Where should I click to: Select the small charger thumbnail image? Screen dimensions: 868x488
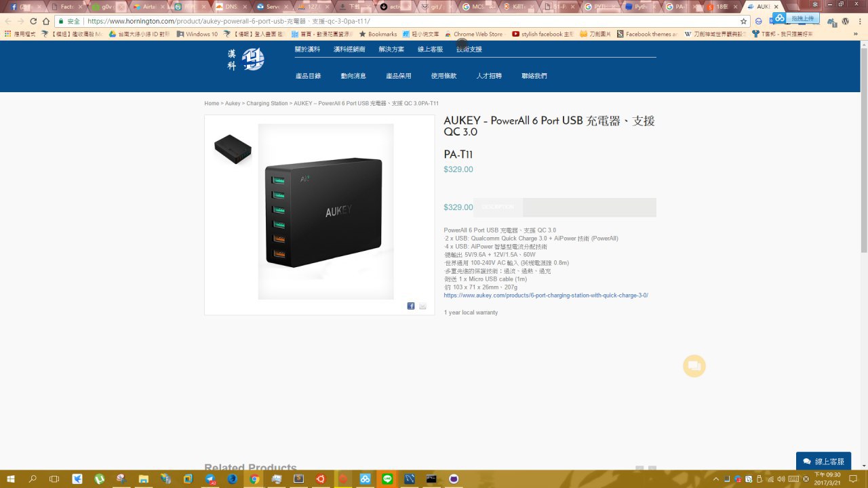(x=233, y=148)
